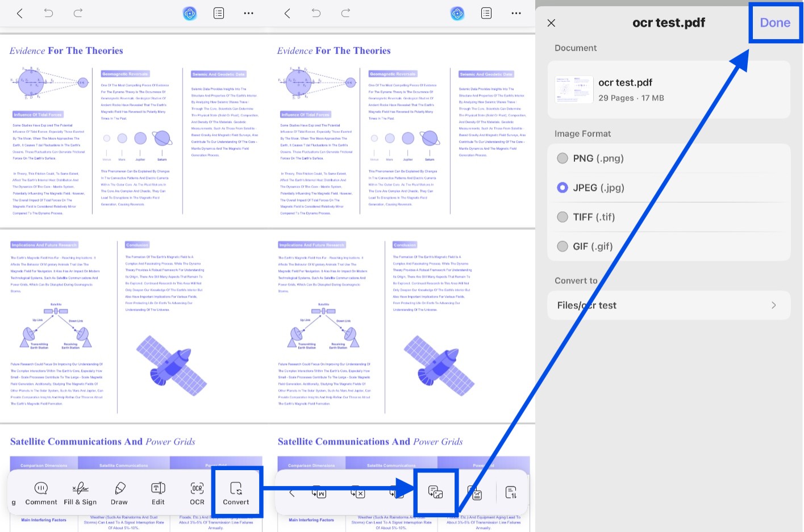
Task: Expand the Files/ocr test destination chevron
Action: tap(774, 305)
